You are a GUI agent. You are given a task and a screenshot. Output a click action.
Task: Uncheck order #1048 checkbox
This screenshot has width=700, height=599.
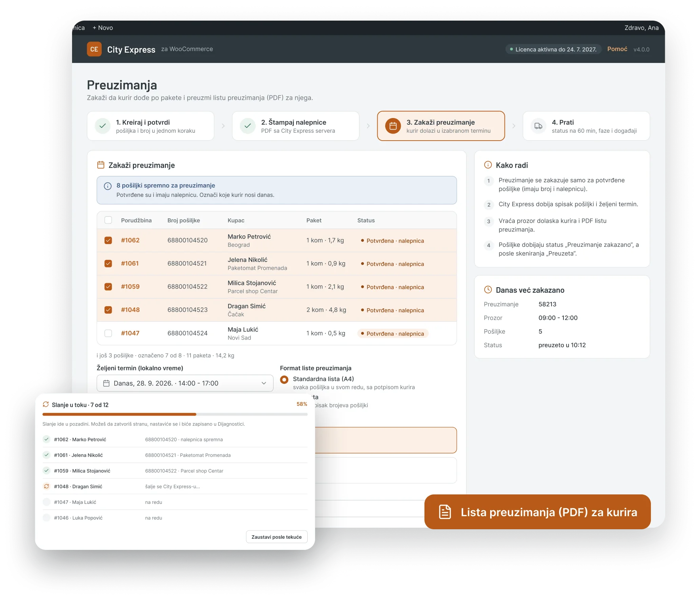pos(108,310)
